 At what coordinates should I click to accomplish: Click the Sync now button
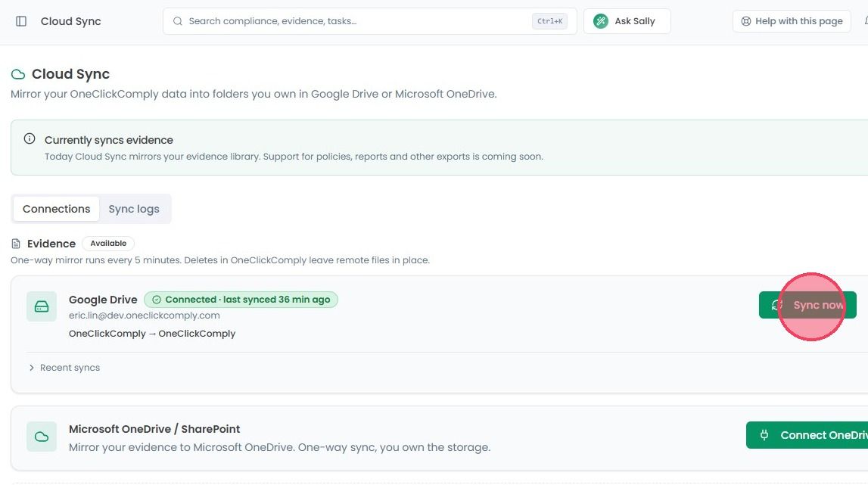click(x=807, y=305)
